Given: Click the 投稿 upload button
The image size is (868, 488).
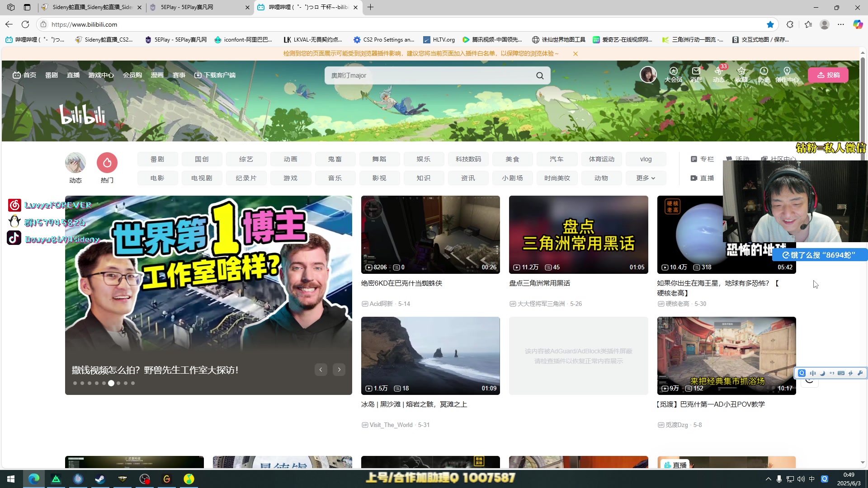Looking at the screenshot, I should pos(828,75).
